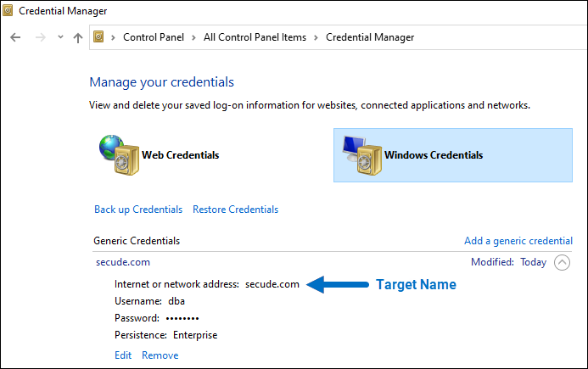Click the Restore Credentials link
This screenshot has width=588, height=369.
click(x=235, y=210)
